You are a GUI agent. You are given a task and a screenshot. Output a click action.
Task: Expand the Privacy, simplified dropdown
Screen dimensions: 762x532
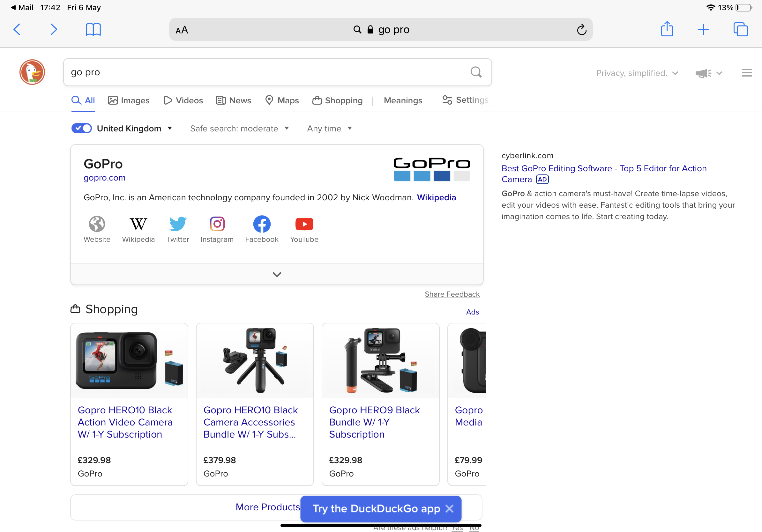click(637, 73)
